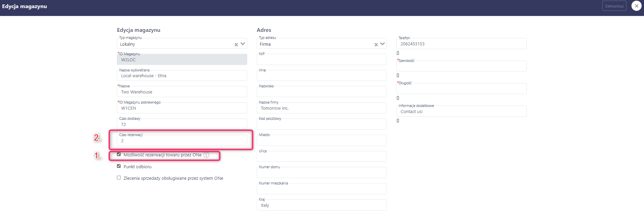The width and height of the screenshot is (644, 219).
Task: Toggle Możliwość rezerwacji towaru przez ONe checkbox
Action: [119, 154]
